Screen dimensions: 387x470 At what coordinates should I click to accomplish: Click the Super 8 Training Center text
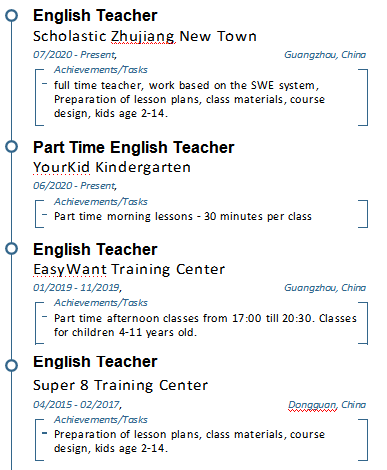tap(120, 385)
